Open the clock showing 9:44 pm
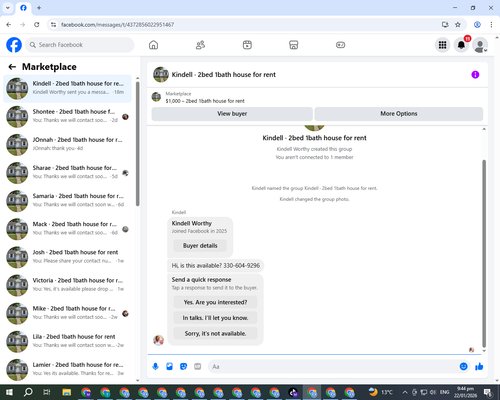500x400 pixels. [x=465, y=392]
